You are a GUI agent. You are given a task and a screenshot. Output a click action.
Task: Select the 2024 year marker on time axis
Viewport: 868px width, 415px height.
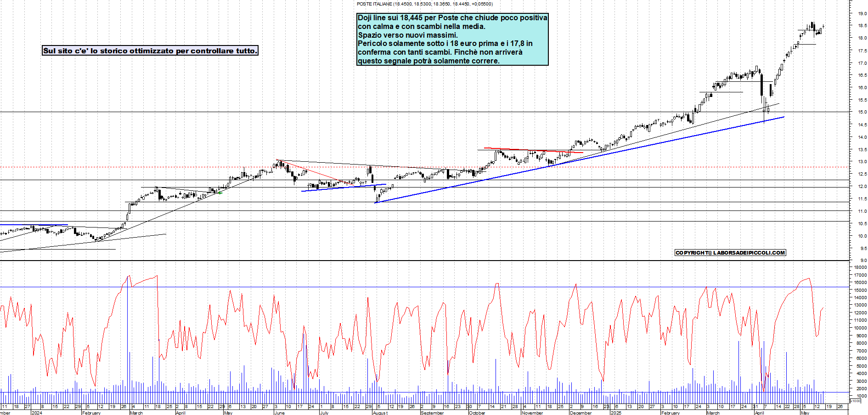[36, 413]
